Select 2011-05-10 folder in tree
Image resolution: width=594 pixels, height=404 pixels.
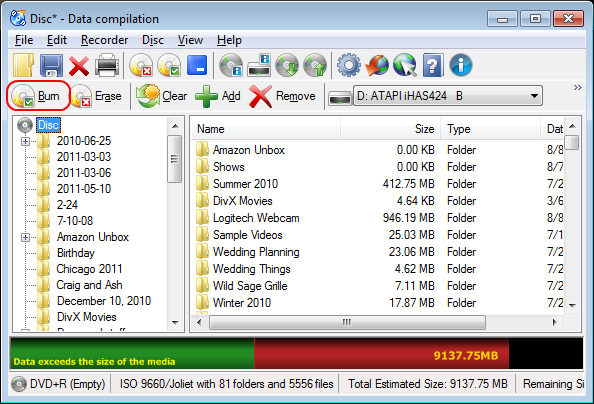(x=84, y=189)
